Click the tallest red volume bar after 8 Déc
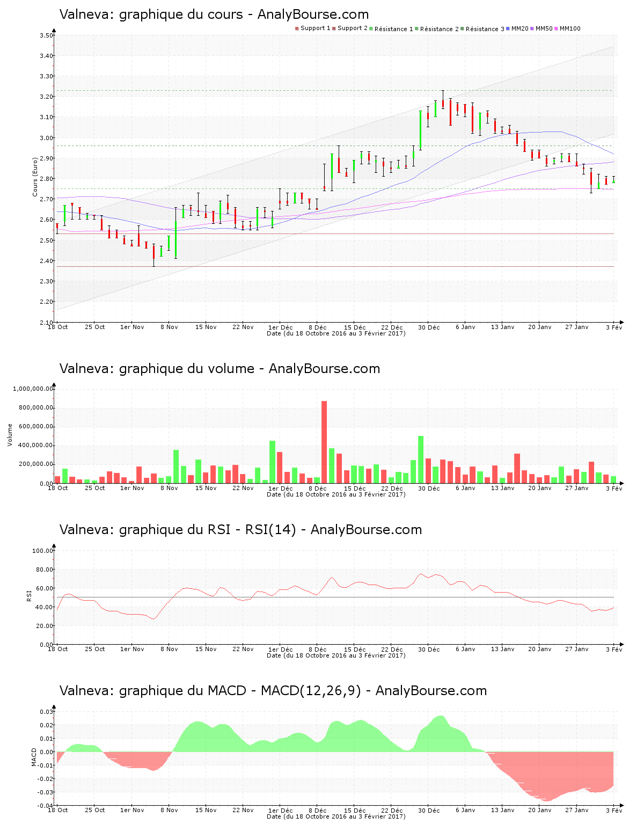Image resolution: width=644 pixels, height=832 pixels. (x=324, y=442)
